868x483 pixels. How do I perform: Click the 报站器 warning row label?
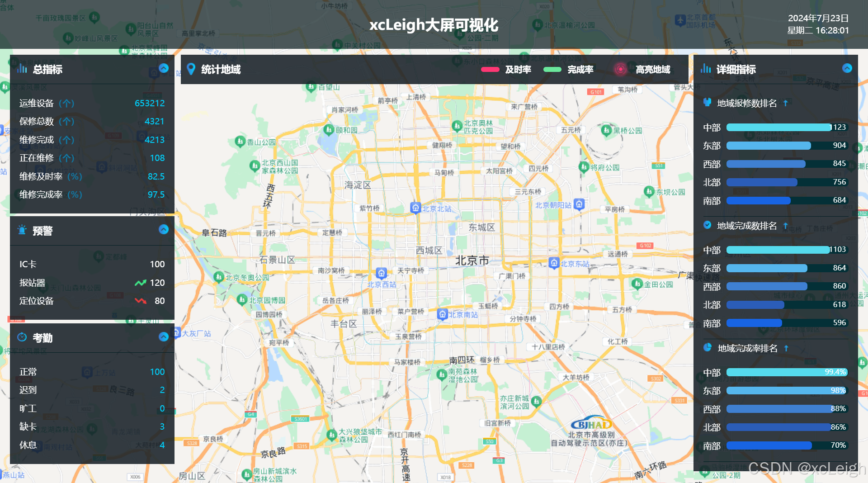(x=32, y=283)
